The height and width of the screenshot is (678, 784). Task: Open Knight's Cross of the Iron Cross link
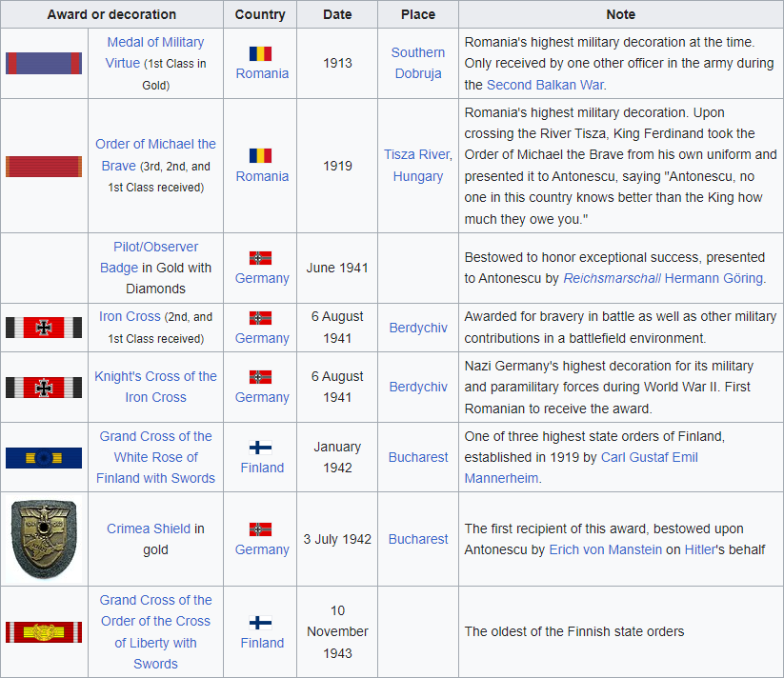[x=155, y=387]
